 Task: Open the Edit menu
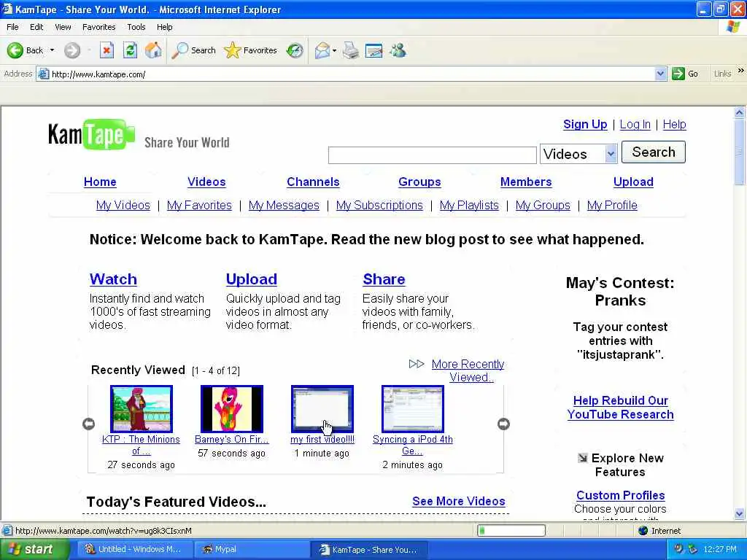pyautogui.click(x=36, y=27)
